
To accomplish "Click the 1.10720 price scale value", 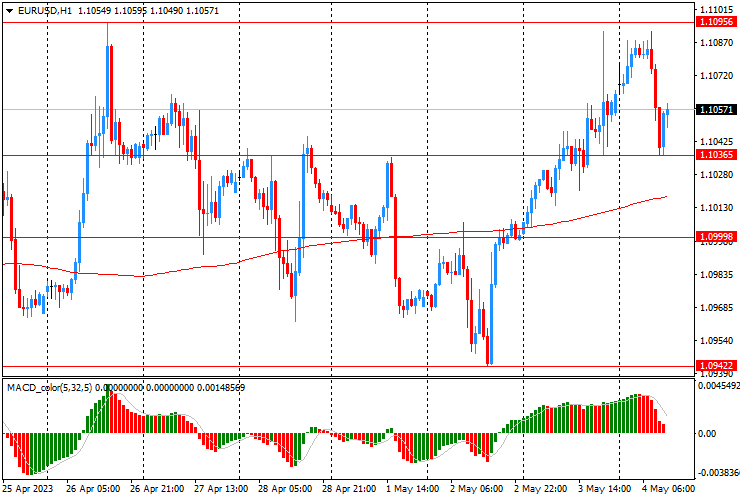I will tap(717, 76).
